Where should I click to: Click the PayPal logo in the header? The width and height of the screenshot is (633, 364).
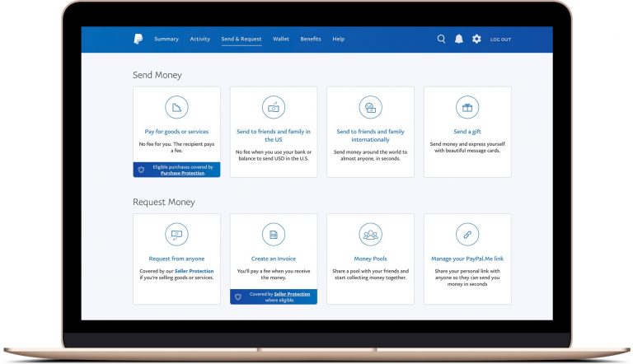tap(138, 39)
